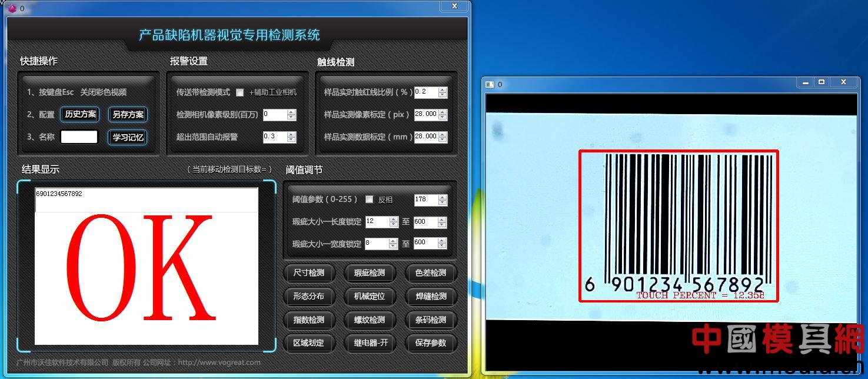The width and height of the screenshot is (868, 379).
Task: Click the 宽度锁定 maximum field showing 600
Action: point(426,243)
